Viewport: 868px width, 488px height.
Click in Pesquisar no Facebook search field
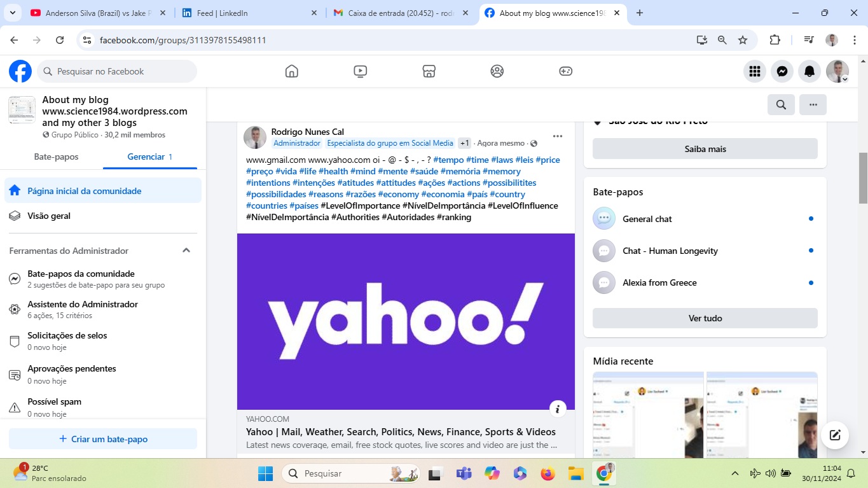coord(117,71)
